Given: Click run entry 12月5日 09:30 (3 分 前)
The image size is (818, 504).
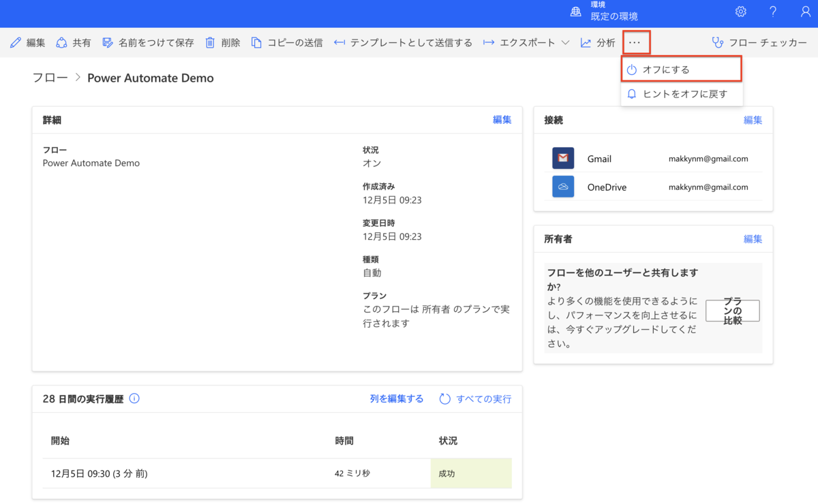Looking at the screenshot, I should [99, 473].
